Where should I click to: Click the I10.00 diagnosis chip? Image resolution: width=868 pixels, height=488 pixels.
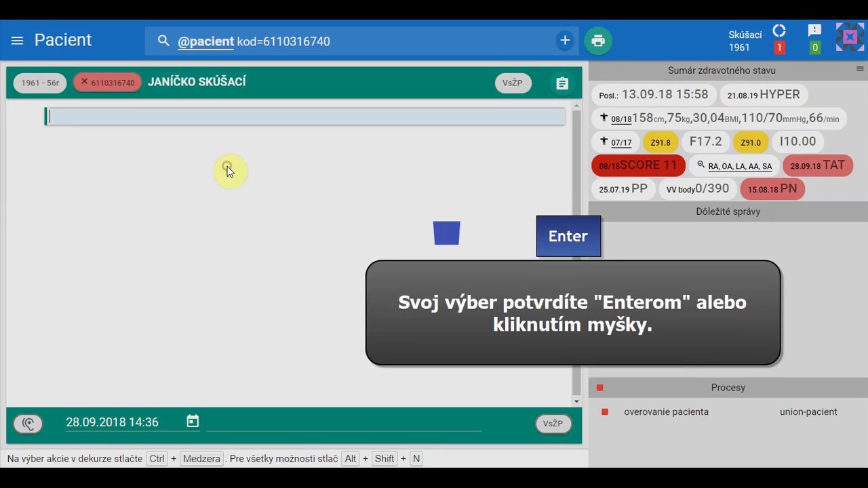(x=797, y=142)
